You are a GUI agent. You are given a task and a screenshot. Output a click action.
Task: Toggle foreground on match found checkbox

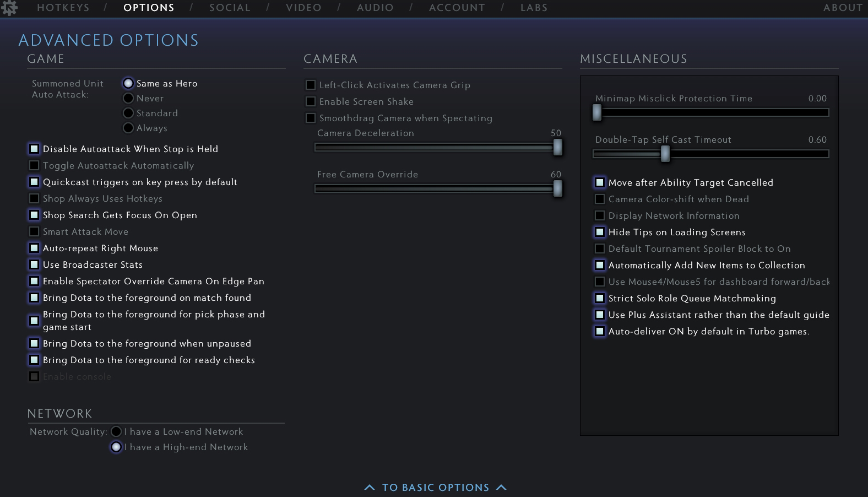[34, 298]
